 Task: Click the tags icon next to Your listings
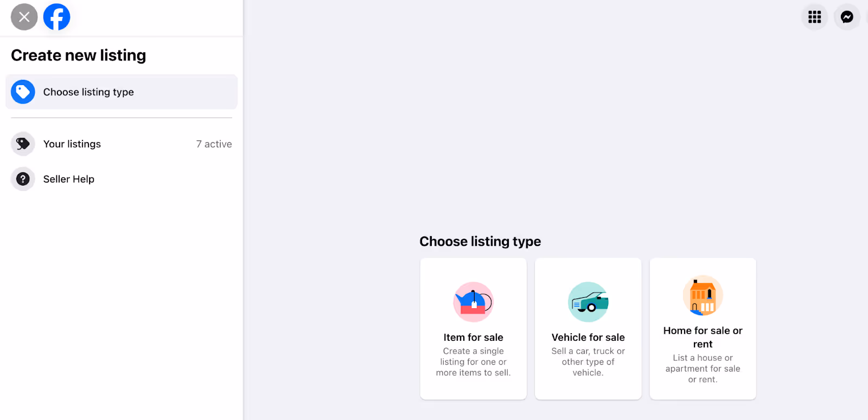(x=22, y=143)
